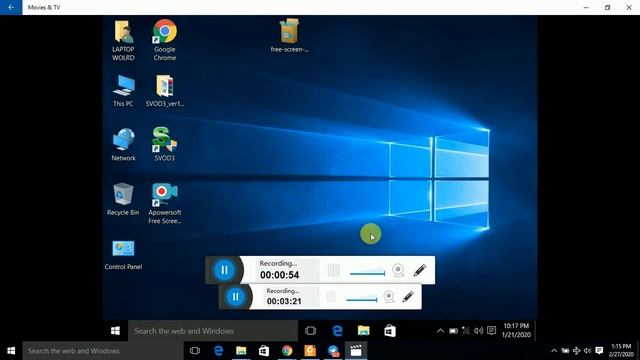Click the bottom taskbar Search the web box
Viewport: 640px width, 360px height.
(x=103, y=351)
